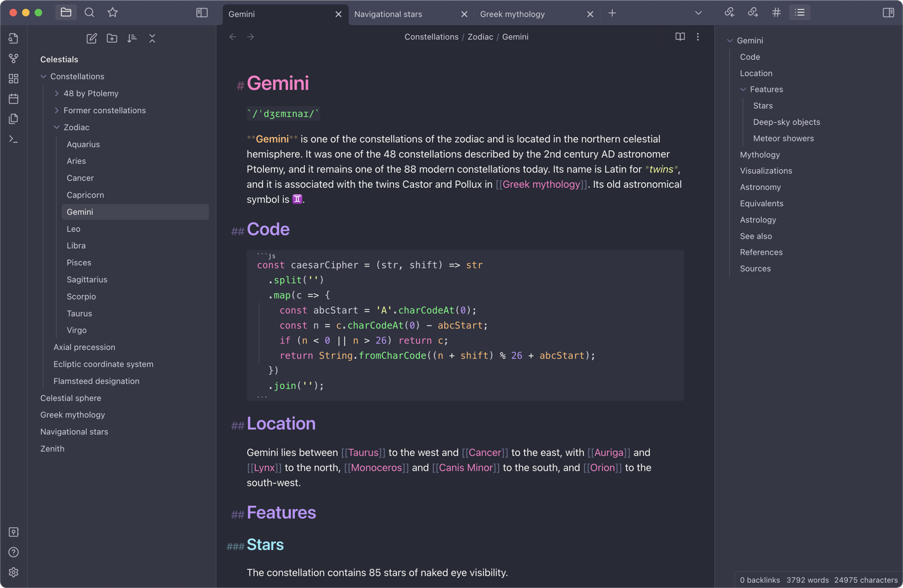Open outgoing links icon in right sidebar
The height and width of the screenshot is (588, 903).
[x=753, y=13]
